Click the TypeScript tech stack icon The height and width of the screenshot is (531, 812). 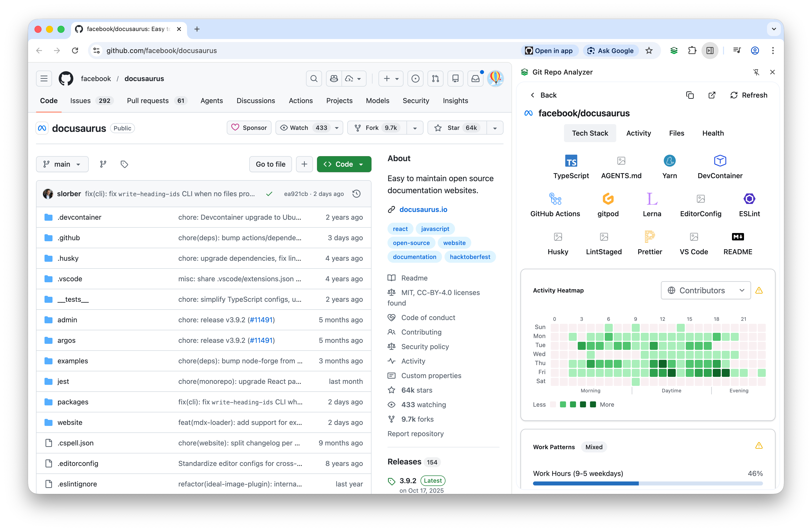571,161
